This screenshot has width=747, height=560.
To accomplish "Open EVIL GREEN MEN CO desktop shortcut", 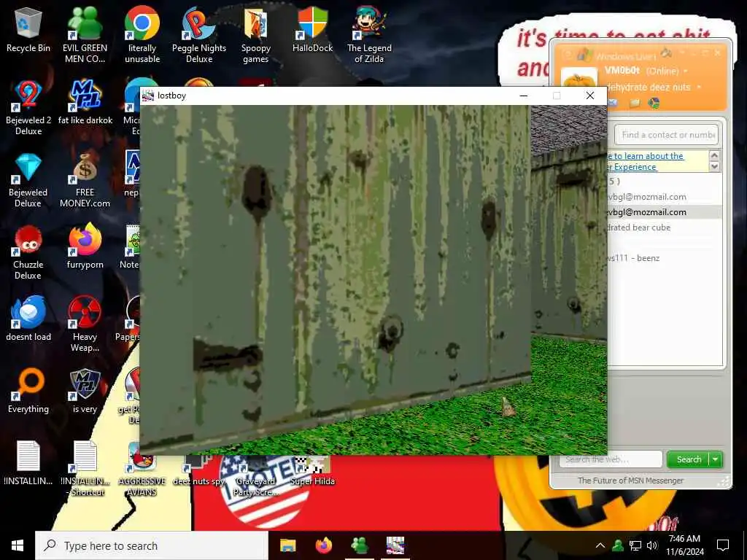I will point(85,34).
